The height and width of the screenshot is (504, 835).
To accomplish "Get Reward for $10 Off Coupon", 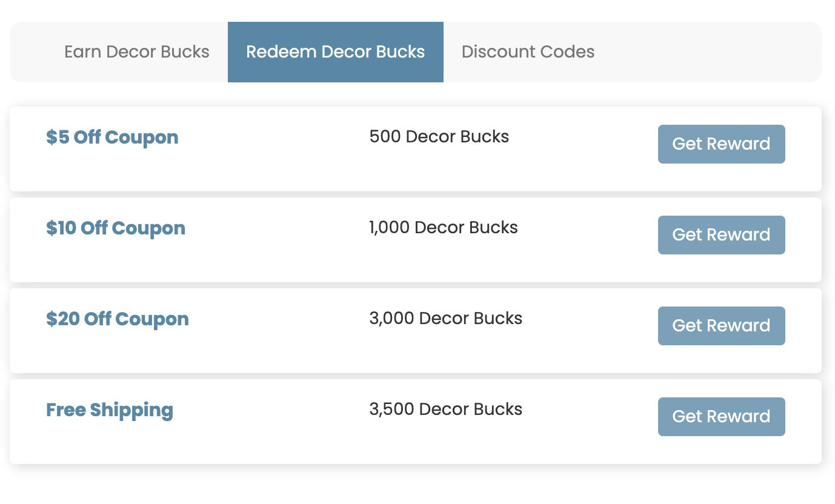I will pyautogui.click(x=721, y=235).
